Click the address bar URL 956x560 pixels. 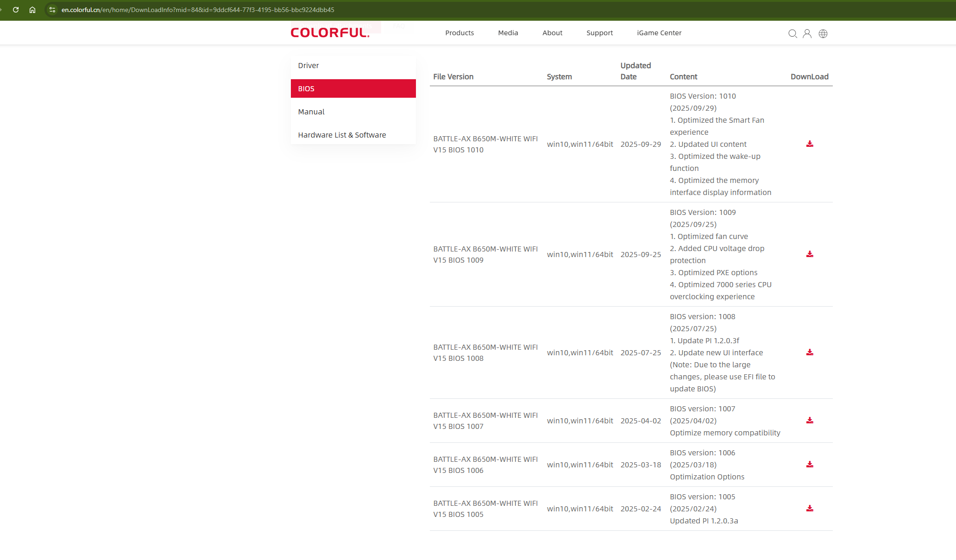coord(198,10)
